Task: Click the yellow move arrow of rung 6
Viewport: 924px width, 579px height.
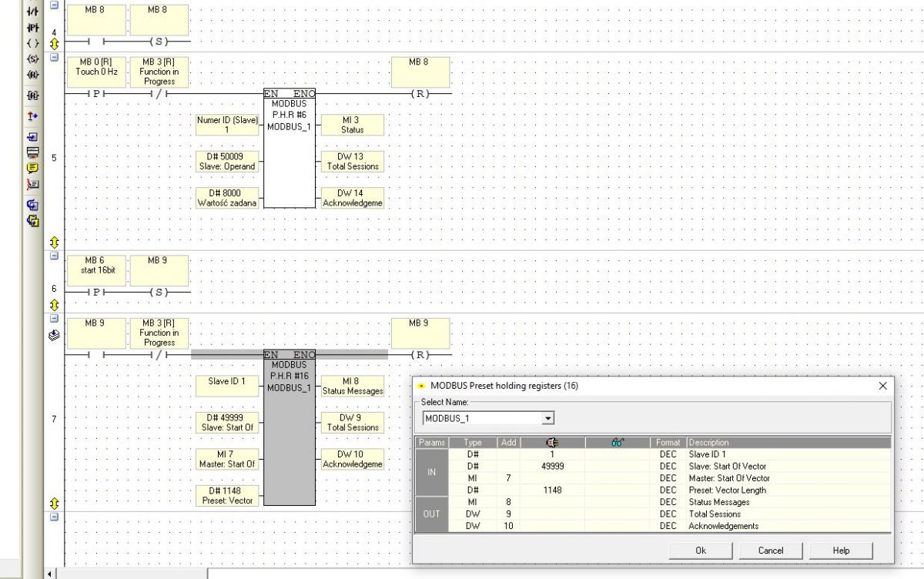Action: coord(55,304)
